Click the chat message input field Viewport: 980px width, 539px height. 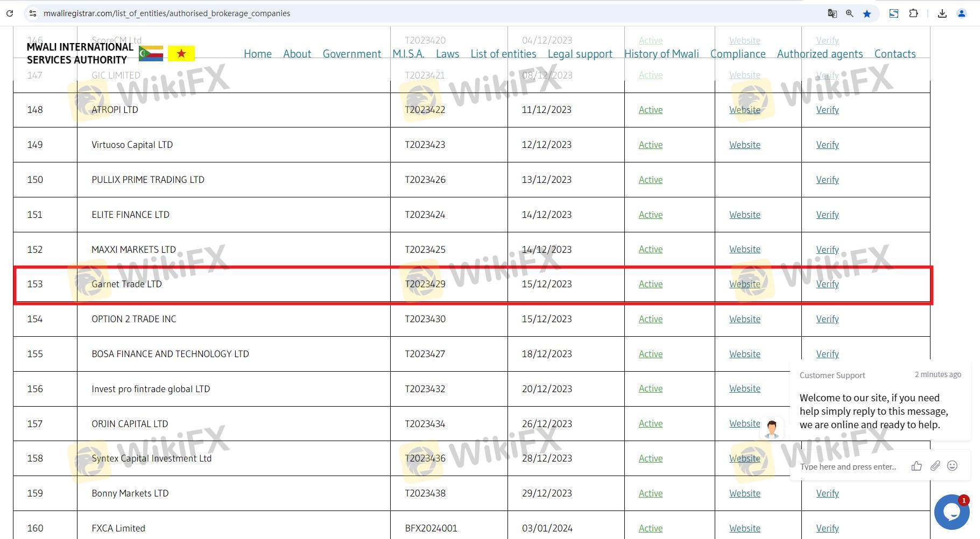pyautogui.click(x=849, y=466)
